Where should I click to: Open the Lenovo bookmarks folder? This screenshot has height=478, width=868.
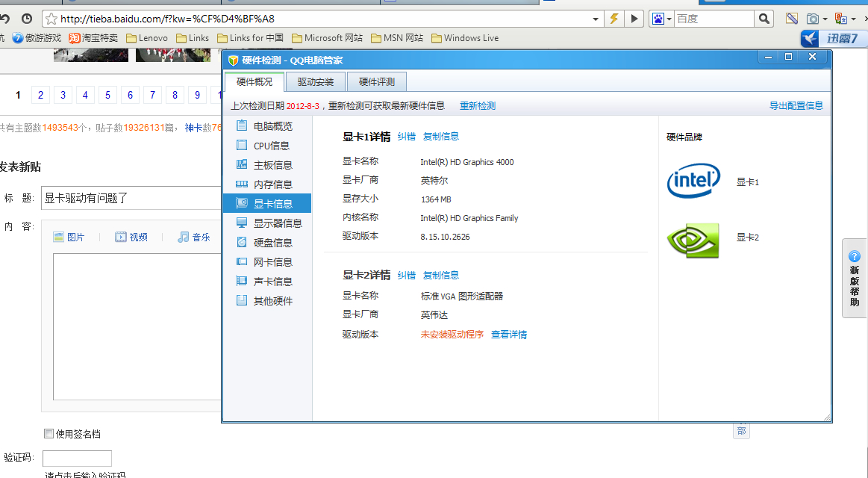click(x=147, y=37)
